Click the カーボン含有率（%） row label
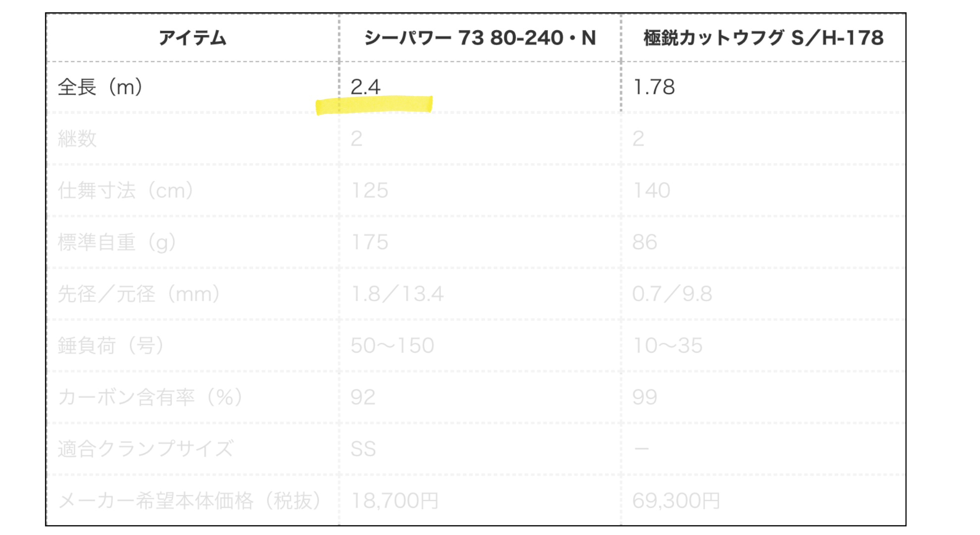Screen dimensions: 980x535 tap(150, 397)
